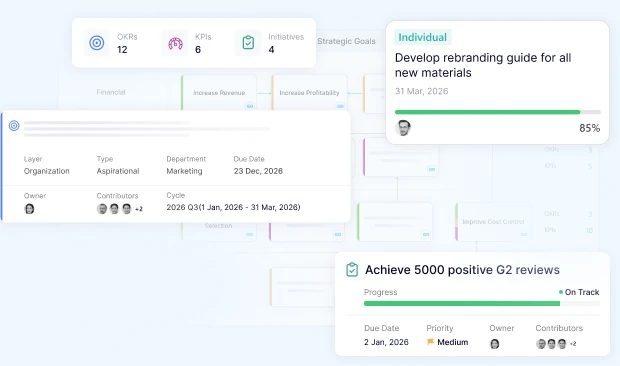Screen dimensions: 620x366
Task: Click the green On Track status dot
Action: pos(561,292)
